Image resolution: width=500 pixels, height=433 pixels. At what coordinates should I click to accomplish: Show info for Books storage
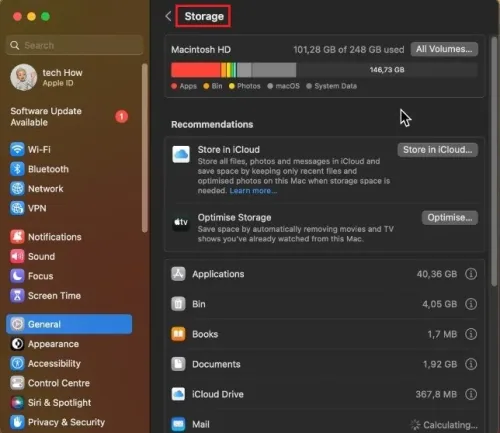pos(471,334)
